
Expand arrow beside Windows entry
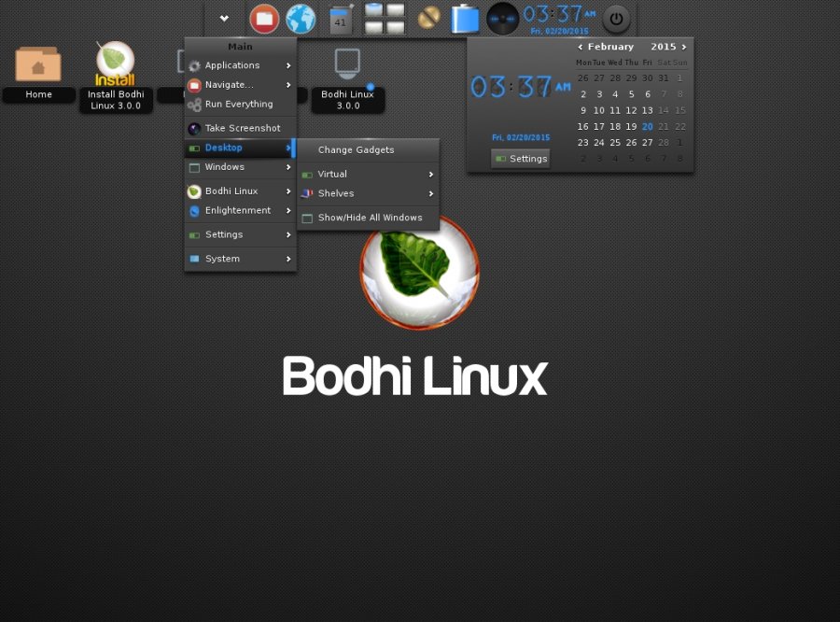288,167
